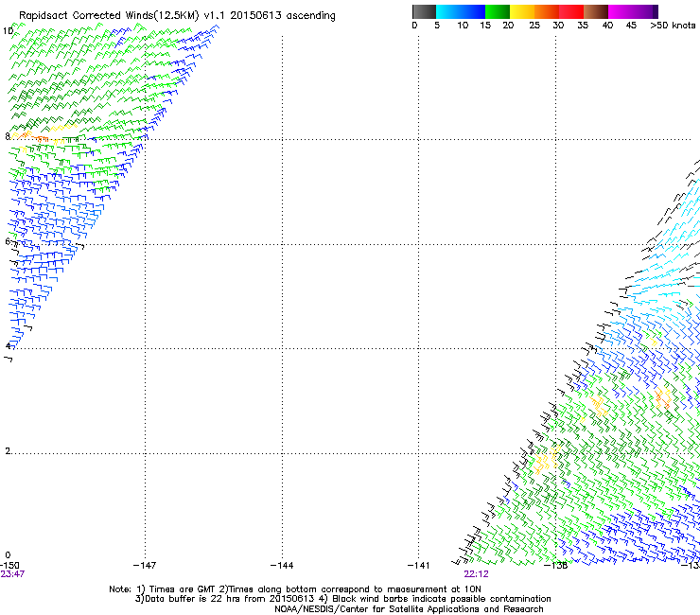Click the purple time stamp '23:47'
The width and height of the screenshot is (700, 615).
tap(12, 574)
